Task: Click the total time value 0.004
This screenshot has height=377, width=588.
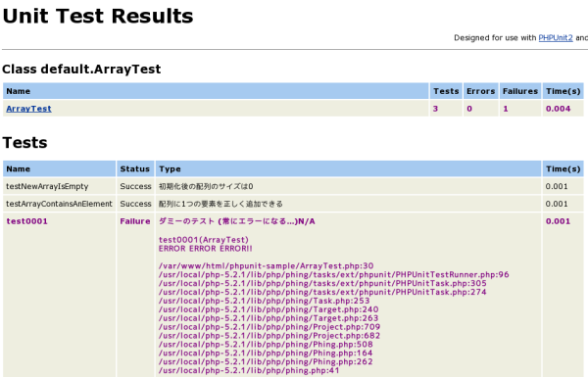Action: tap(558, 109)
